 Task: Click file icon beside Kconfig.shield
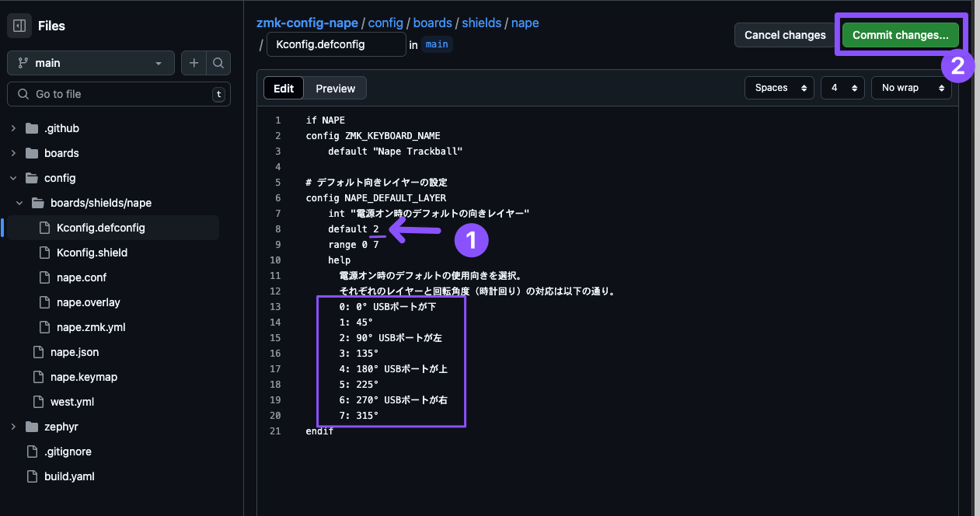(x=44, y=253)
